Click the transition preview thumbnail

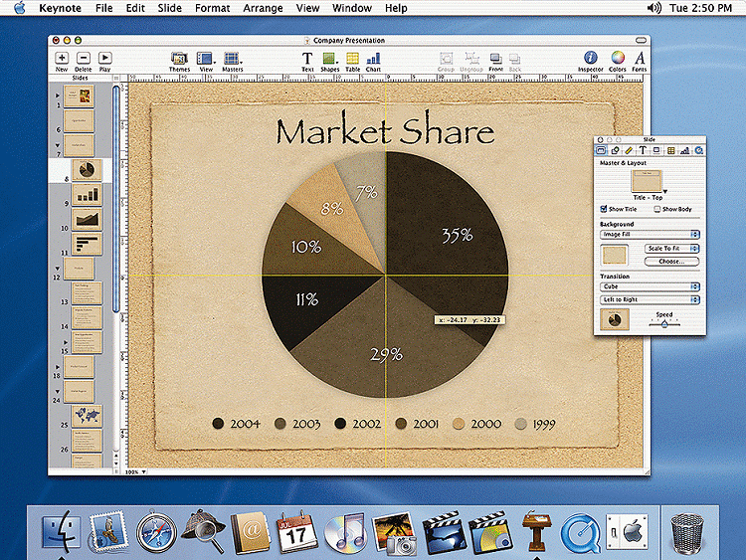point(615,319)
